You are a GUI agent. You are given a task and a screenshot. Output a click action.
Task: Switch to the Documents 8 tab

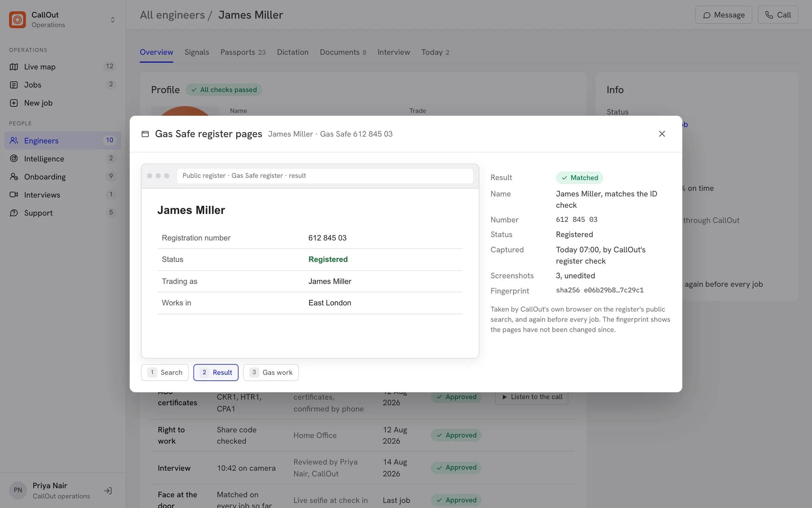click(x=343, y=52)
